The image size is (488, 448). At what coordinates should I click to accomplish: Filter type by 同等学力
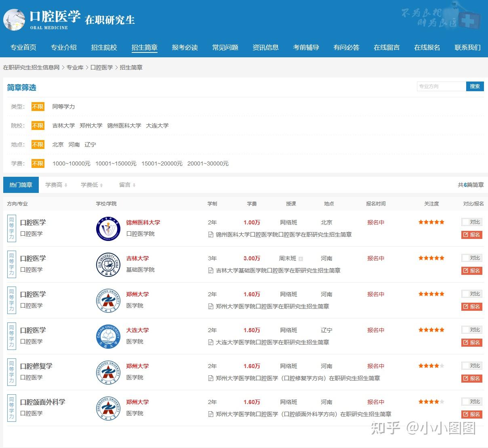coord(63,107)
